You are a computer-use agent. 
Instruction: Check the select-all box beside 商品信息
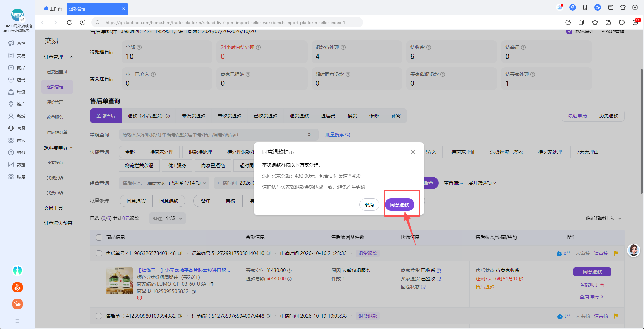[x=99, y=237]
